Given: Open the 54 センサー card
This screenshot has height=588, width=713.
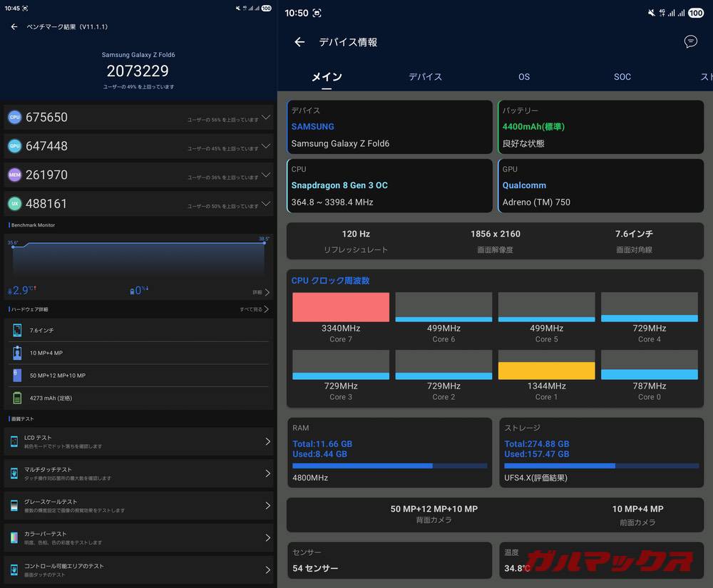Looking at the screenshot, I should tap(390, 560).
